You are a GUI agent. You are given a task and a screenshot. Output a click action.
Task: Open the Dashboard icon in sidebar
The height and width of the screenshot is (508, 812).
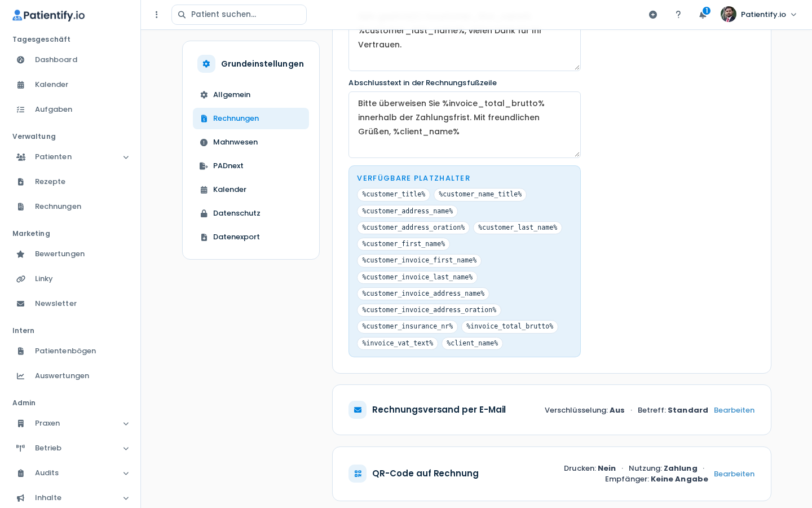click(x=21, y=60)
